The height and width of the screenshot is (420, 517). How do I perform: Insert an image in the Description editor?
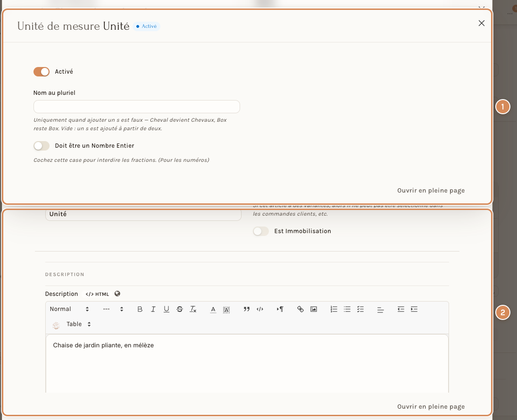tap(314, 309)
